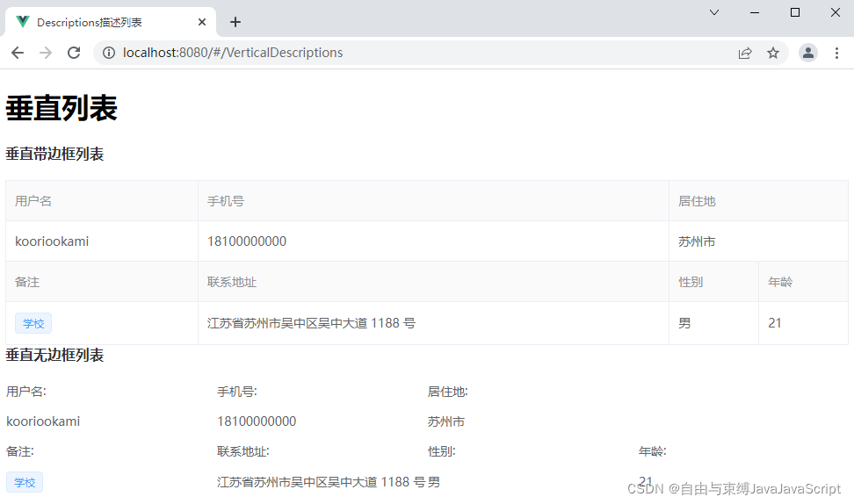Share this page via share icon
Viewport: 854px width, 504px height.
click(745, 53)
